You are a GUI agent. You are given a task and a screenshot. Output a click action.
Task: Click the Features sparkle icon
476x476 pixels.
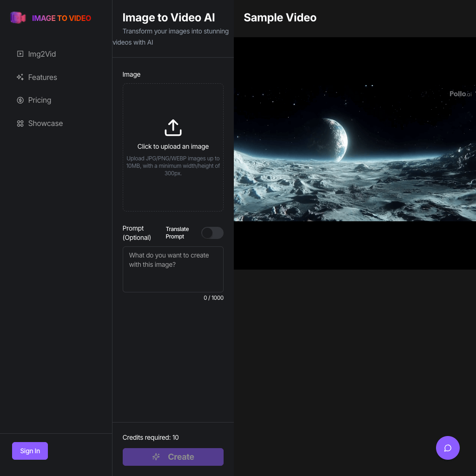20,77
